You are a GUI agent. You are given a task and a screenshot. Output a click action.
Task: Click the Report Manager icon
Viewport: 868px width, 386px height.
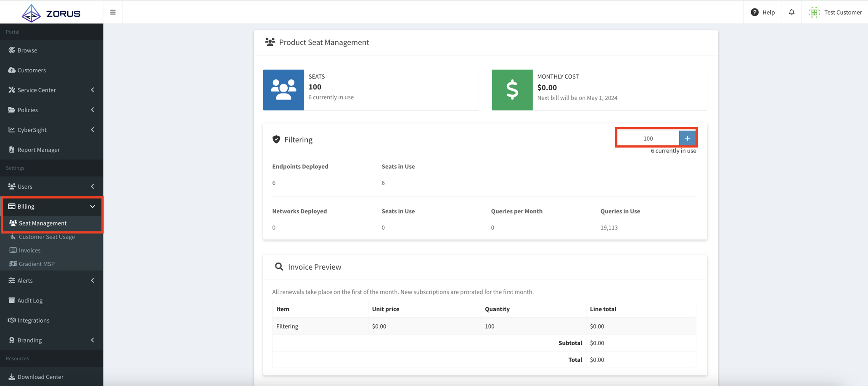(x=12, y=150)
